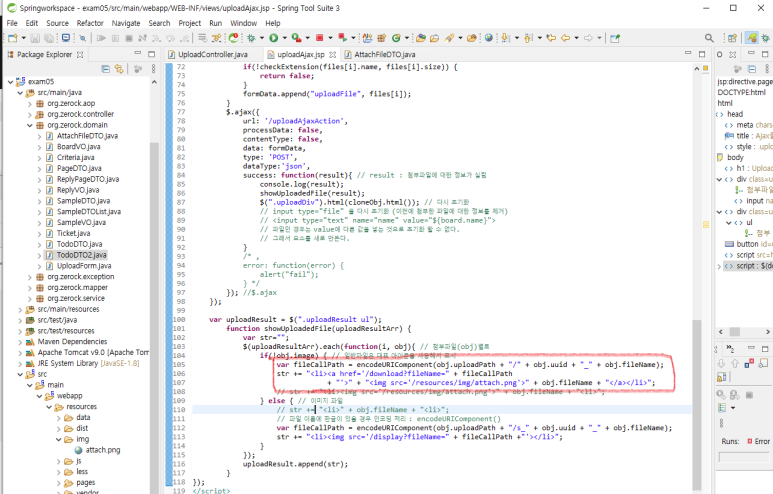Minimize the Package Explorer view
The image size is (773, 494).
pos(138,53)
